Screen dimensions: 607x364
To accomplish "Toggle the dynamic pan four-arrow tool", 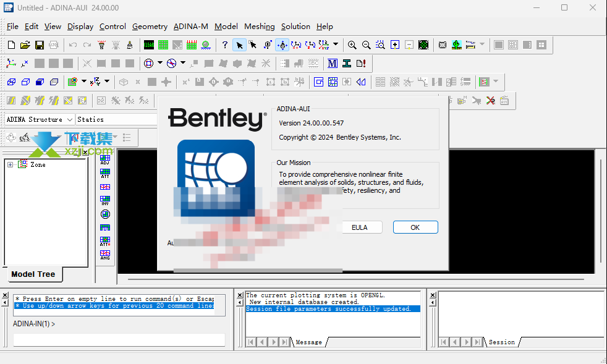I will pos(282,45).
